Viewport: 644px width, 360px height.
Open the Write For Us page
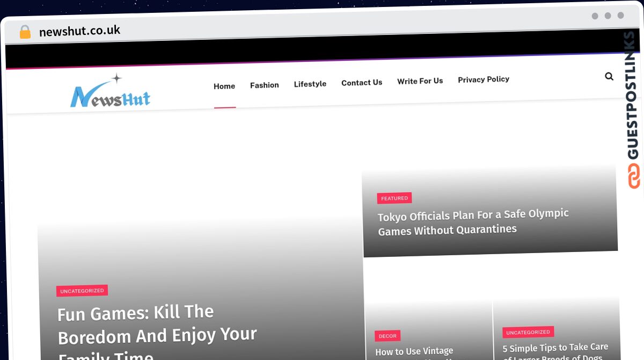coord(420,81)
